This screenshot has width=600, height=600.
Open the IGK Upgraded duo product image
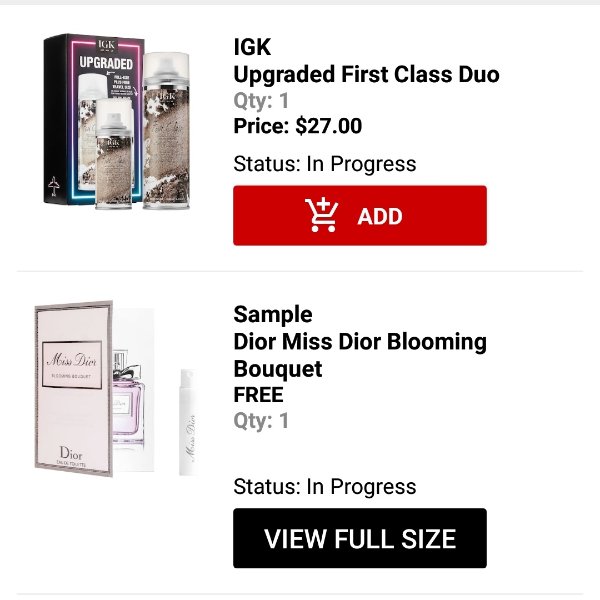[x=117, y=122]
